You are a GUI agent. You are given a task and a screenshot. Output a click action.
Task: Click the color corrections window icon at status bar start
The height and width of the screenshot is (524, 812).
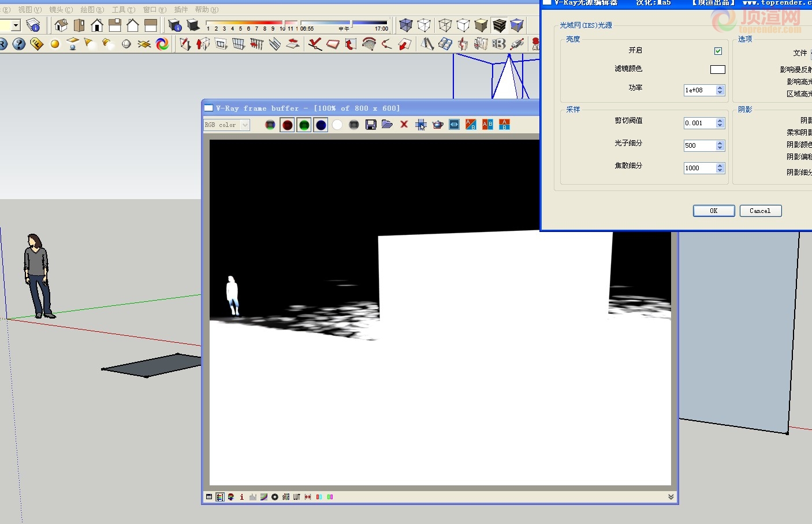tap(209, 497)
